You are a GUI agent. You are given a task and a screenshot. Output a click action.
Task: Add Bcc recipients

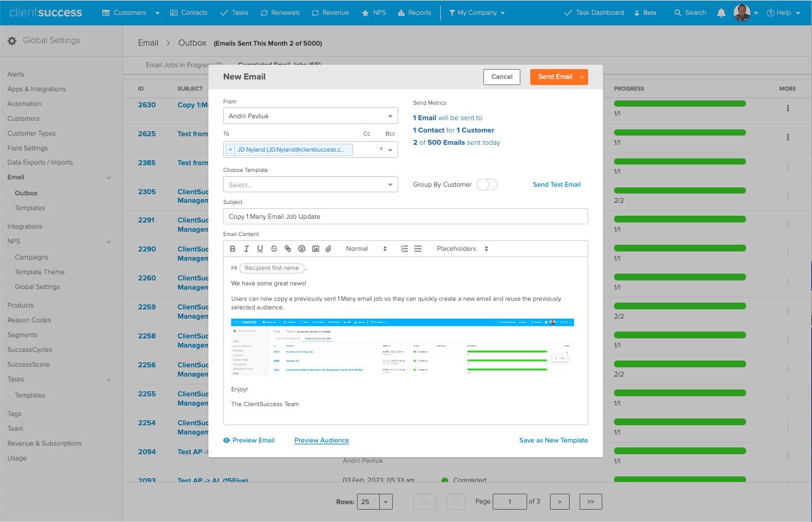pyautogui.click(x=390, y=134)
